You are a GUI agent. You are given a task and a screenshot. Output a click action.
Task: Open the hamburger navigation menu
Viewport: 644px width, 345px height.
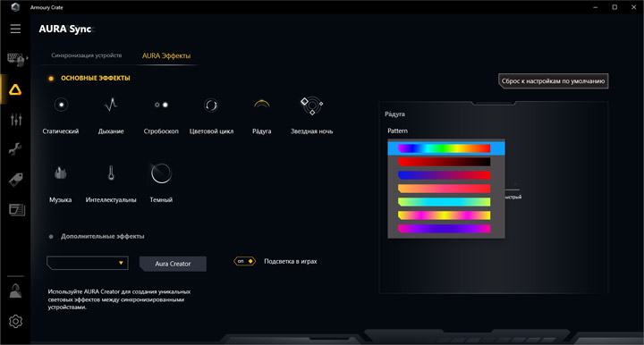15,29
